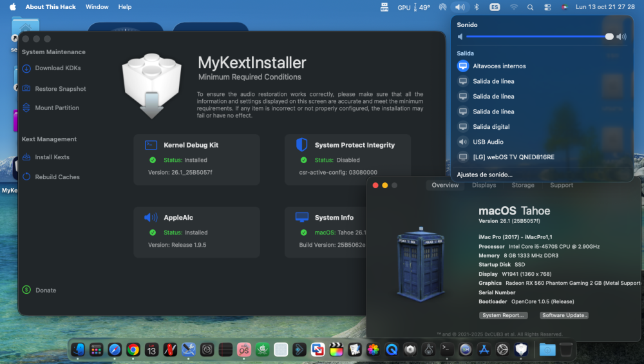Click the Donate dollar icon
Image resolution: width=644 pixels, height=364 pixels.
(x=26, y=290)
